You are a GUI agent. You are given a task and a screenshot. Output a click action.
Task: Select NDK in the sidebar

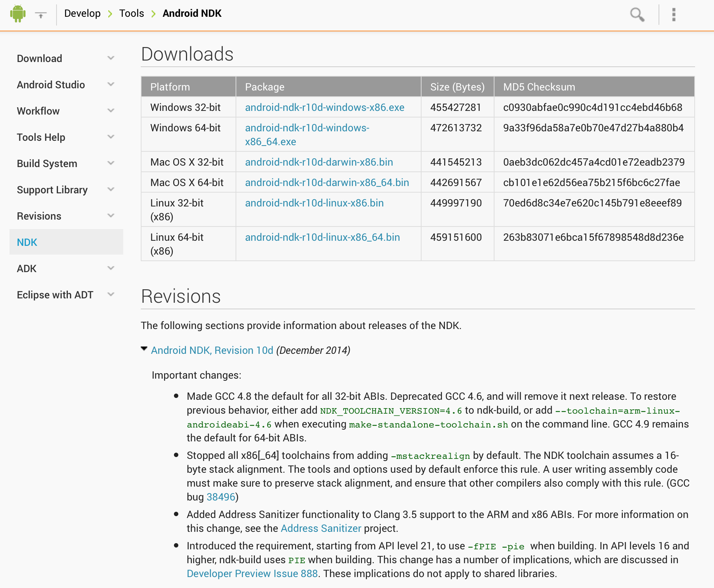point(27,242)
